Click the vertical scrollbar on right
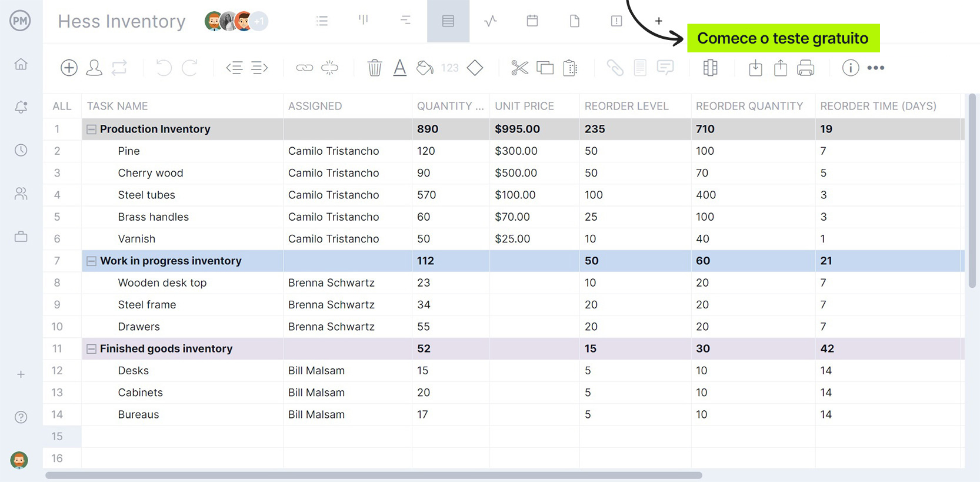The width and height of the screenshot is (980, 482). pyautogui.click(x=972, y=191)
